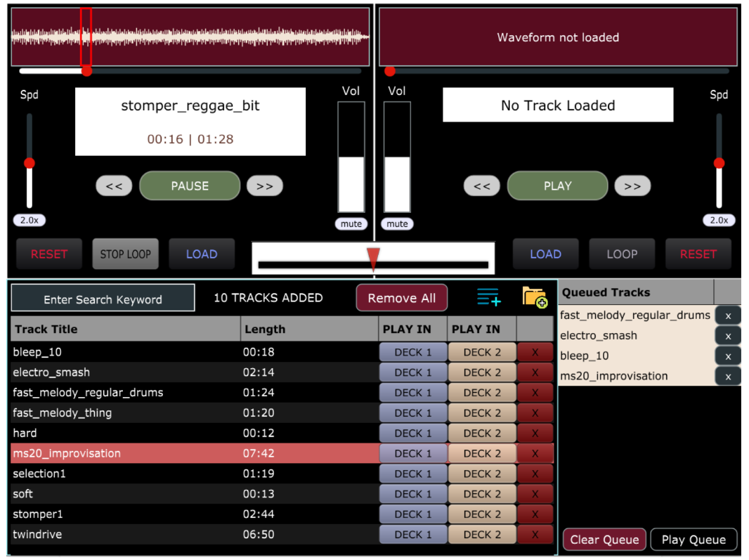Screen dimensions: 749x560
Task: Open the add folder icon
Action: click(x=535, y=297)
